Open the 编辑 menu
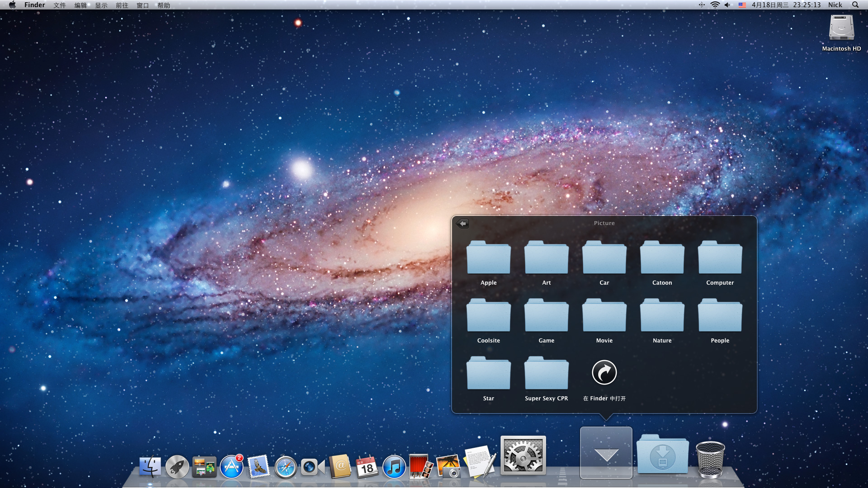This screenshot has height=488, width=868. pos(80,5)
